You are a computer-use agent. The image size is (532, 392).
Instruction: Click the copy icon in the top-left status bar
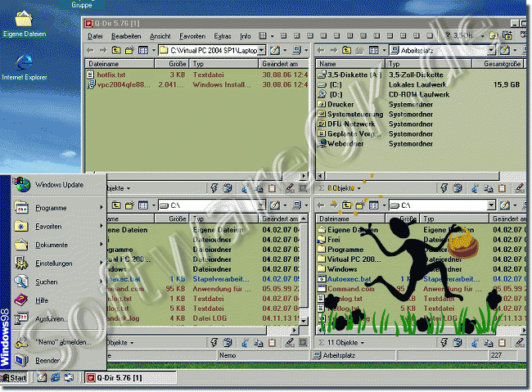point(259,188)
